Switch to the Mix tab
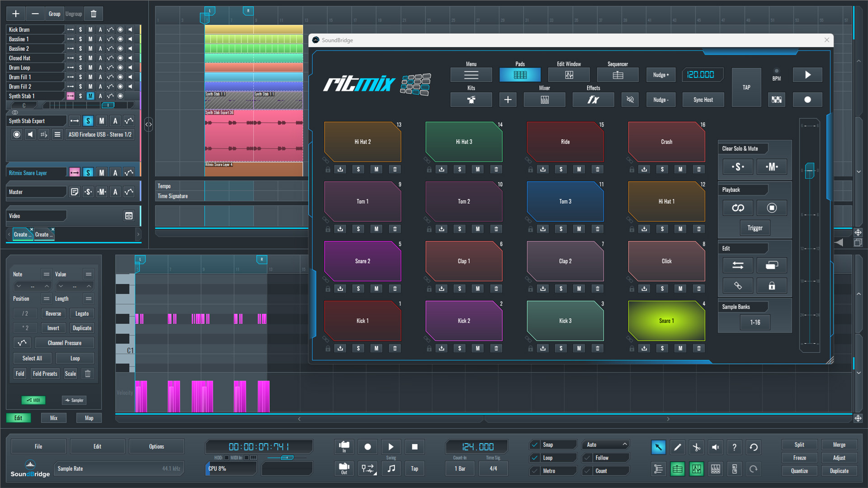 click(54, 418)
